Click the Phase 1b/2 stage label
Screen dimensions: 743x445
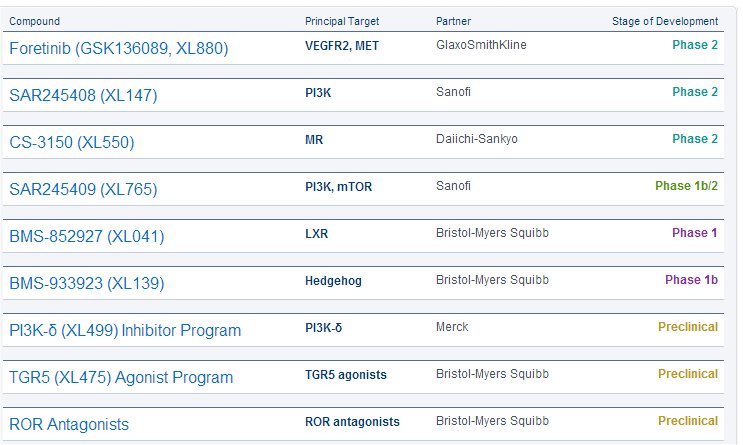point(686,186)
